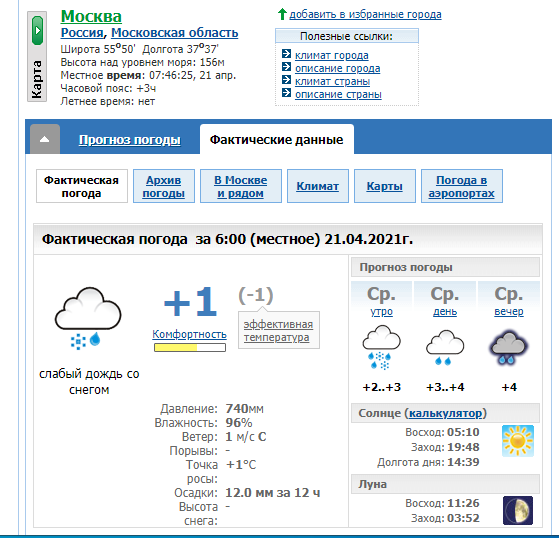Click the +1 current temperature value

pos(190,302)
